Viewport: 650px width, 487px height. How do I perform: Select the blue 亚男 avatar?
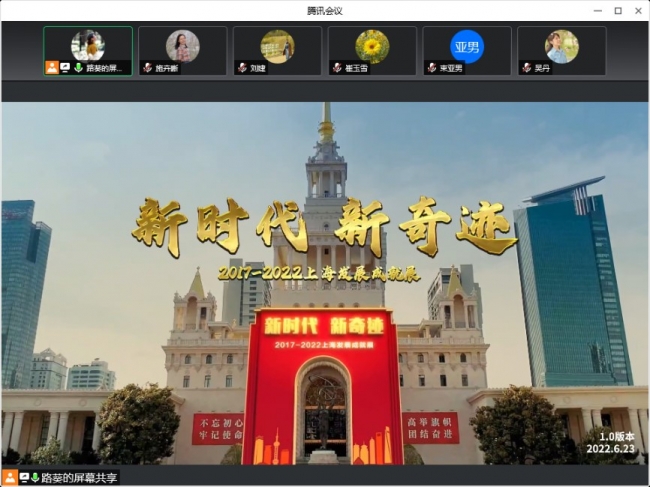pyautogui.click(x=467, y=46)
